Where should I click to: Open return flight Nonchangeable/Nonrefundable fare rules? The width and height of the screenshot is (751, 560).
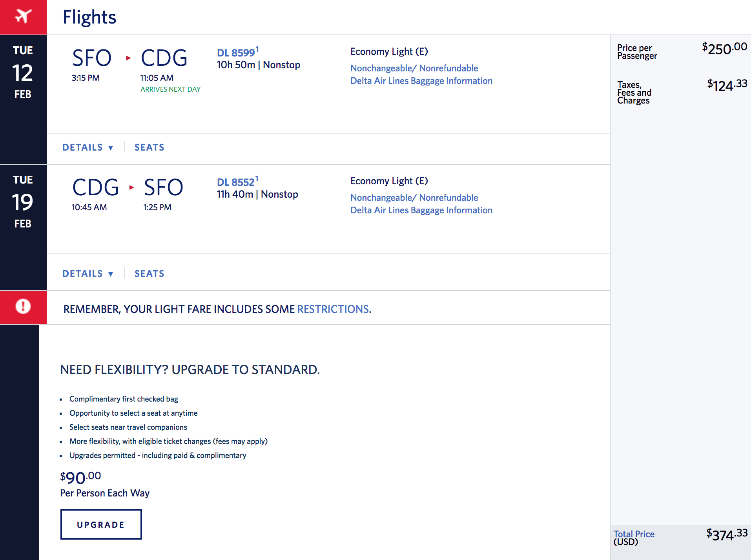click(414, 198)
